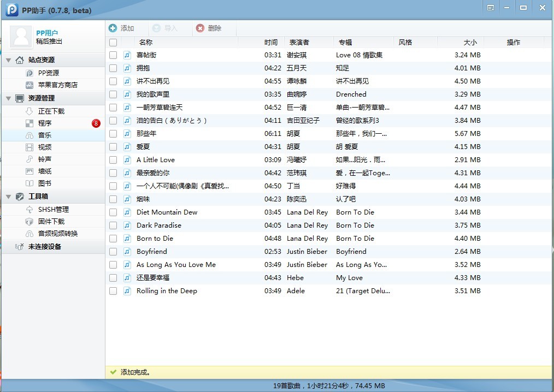Collapse the 站点资源 section

tap(9, 60)
